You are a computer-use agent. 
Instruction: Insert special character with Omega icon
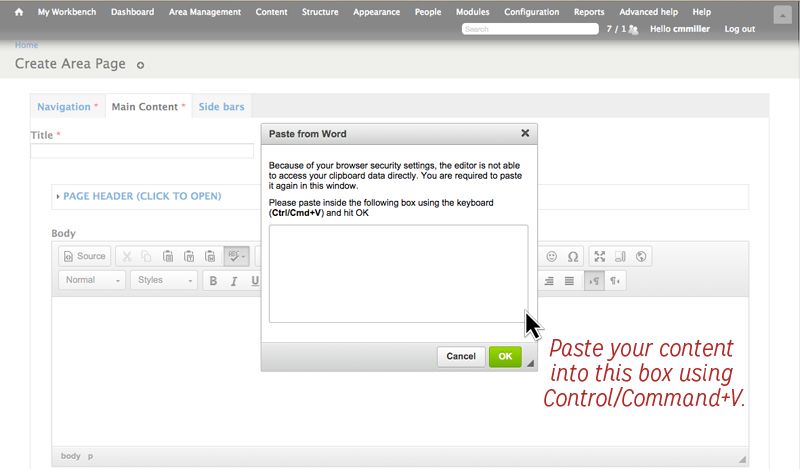[573, 256]
